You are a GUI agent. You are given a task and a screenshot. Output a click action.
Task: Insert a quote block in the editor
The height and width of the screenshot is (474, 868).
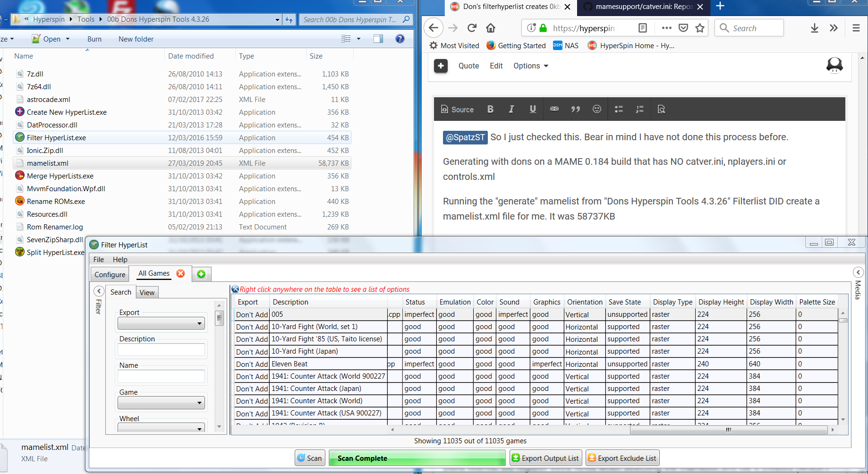[x=576, y=109]
